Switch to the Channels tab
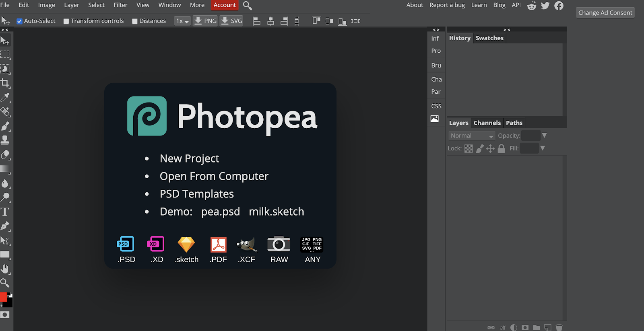 [487, 123]
